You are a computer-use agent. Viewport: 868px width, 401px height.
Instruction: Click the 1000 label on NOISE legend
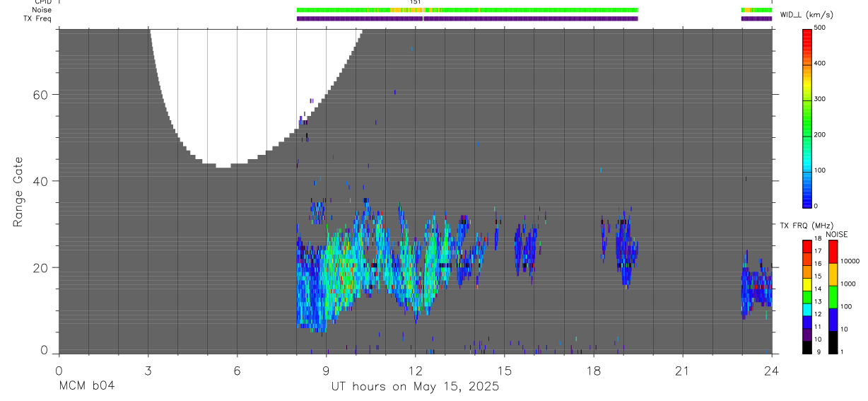(848, 284)
